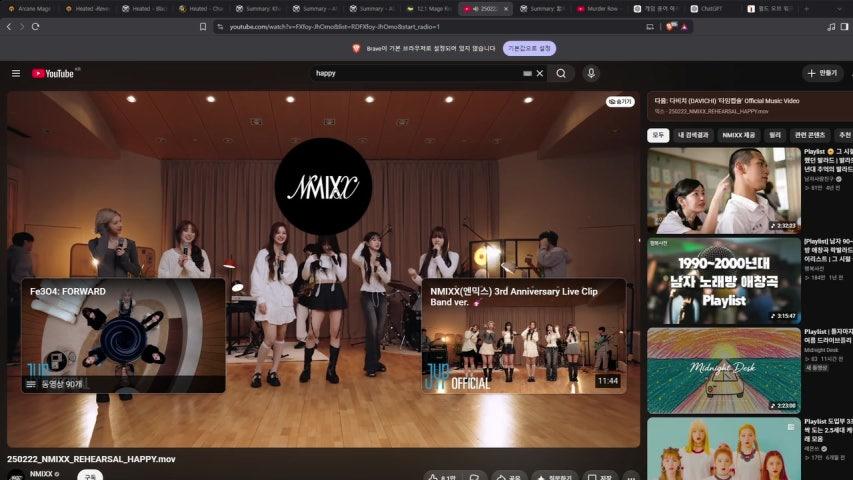Image resolution: width=853 pixels, height=480 pixels.
Task: Open the 2:32:23 ballad playlist thumbnail
Action: pyautogui.click(x=724, y=190)
